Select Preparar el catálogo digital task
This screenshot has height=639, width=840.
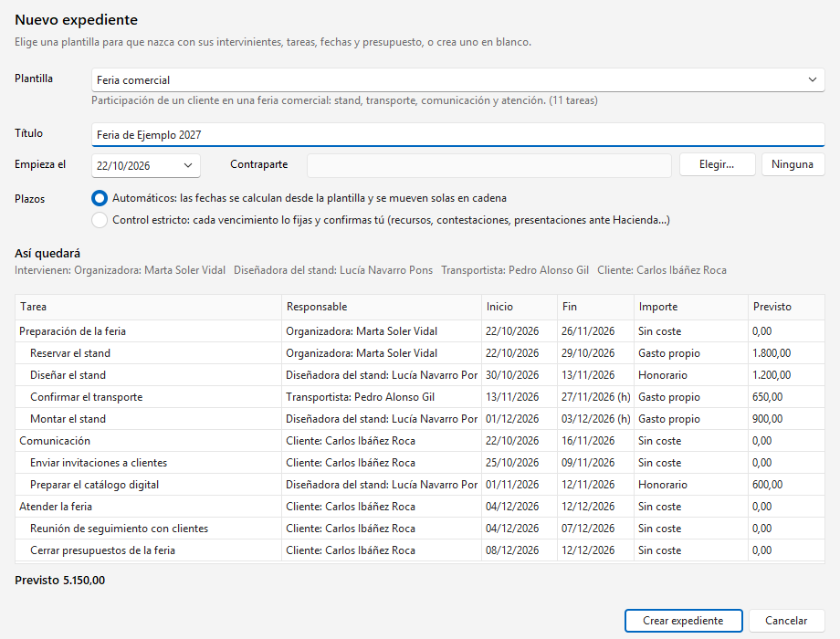pos(420,485)
